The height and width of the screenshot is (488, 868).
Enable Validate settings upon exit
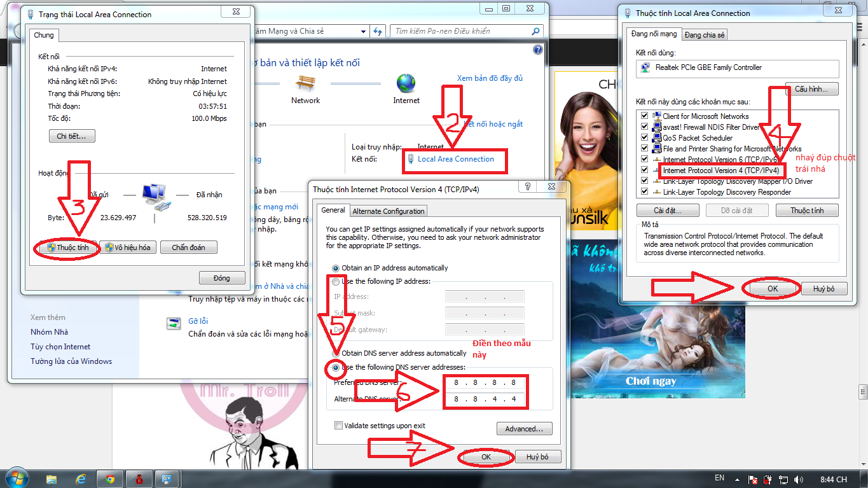point(338,426)
